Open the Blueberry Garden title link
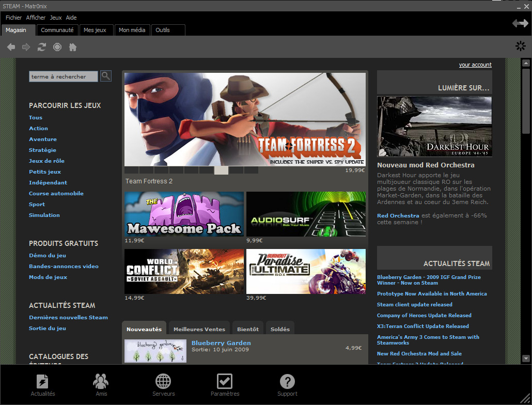The image size is (532, 405). (221, 343)
